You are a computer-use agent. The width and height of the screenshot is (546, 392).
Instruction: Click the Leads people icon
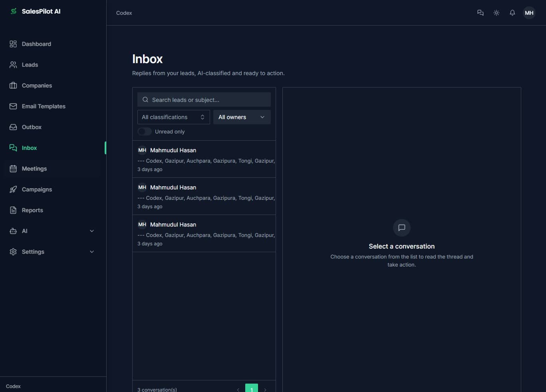point(13,65)
